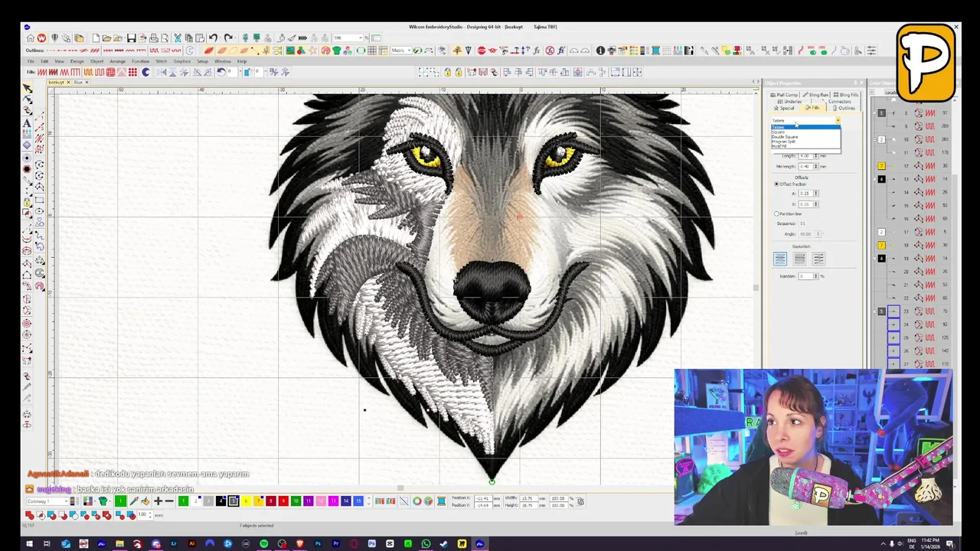Select the Partition line radio button
The image size is (980, 551).
tap(776, 214)
